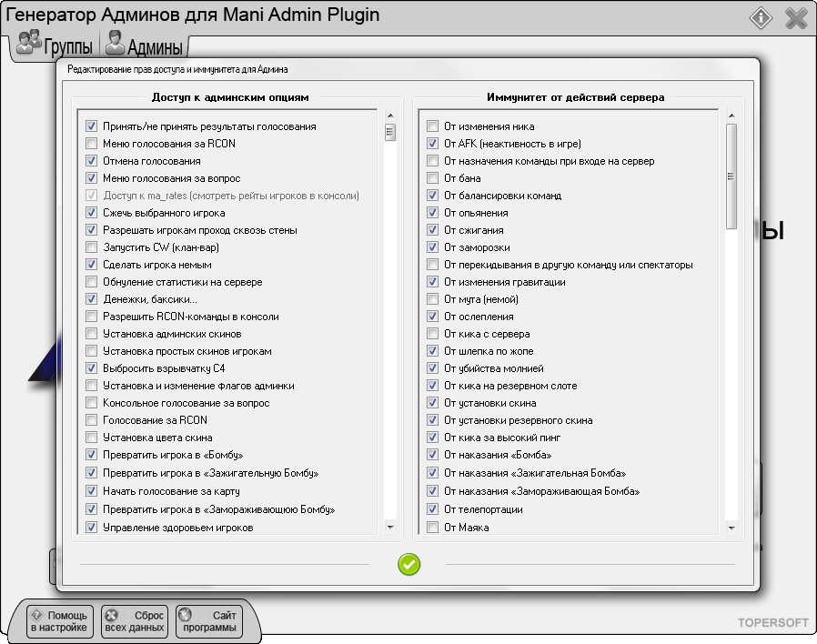Check От кика с сервера

[432, 334]
